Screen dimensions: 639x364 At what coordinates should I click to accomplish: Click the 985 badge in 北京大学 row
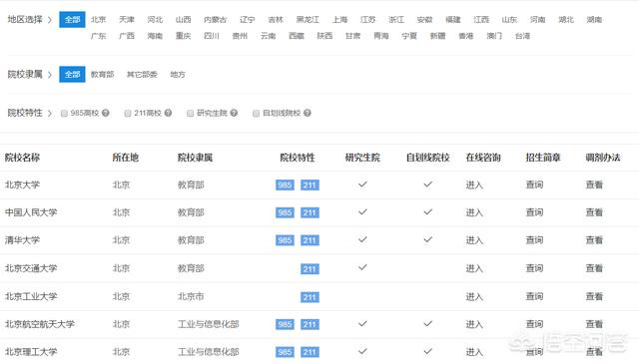285,184
